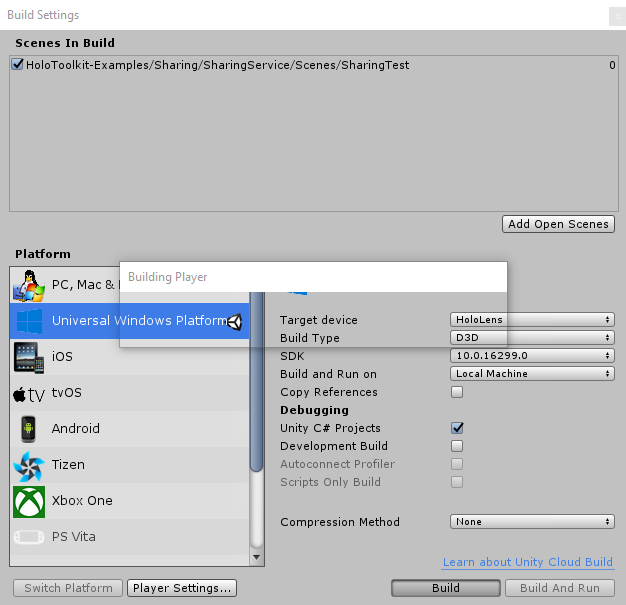
Task: Click the Unity logo on Universal Windows Platform row
Action: tap(235, 321)
